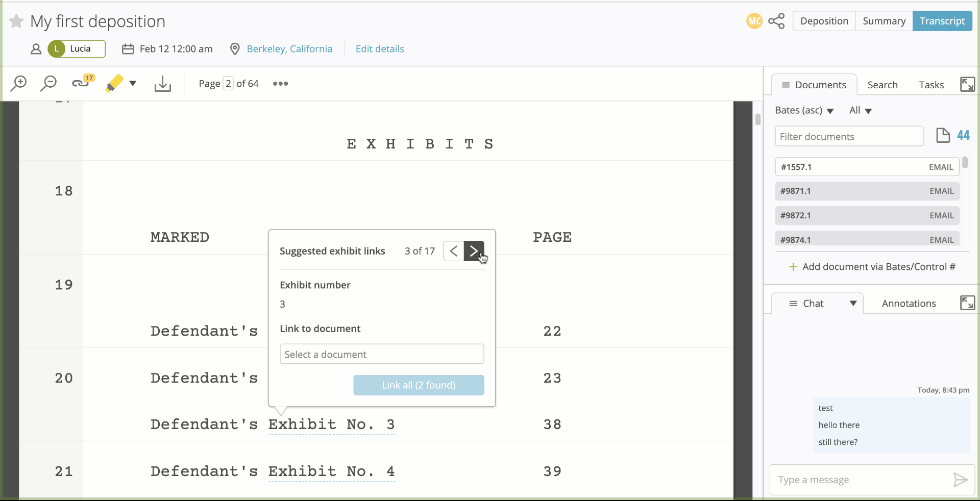980x501 pixels.
Task: Click the 44 document count
Action: [963, 136]
